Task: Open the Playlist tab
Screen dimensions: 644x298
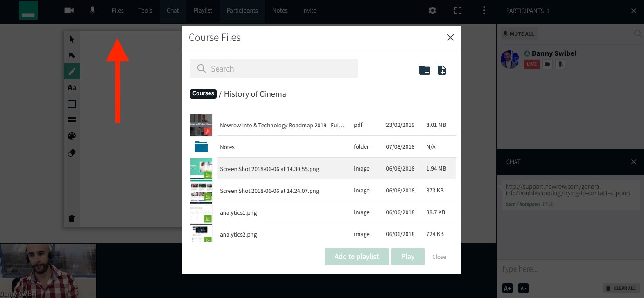Action: tap(203, 10)
